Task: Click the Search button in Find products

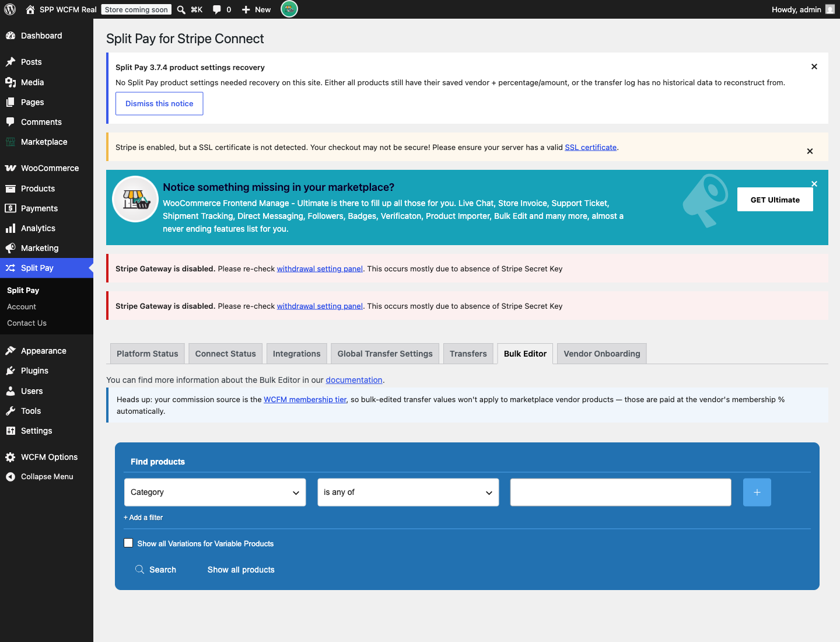Action: 156,570
